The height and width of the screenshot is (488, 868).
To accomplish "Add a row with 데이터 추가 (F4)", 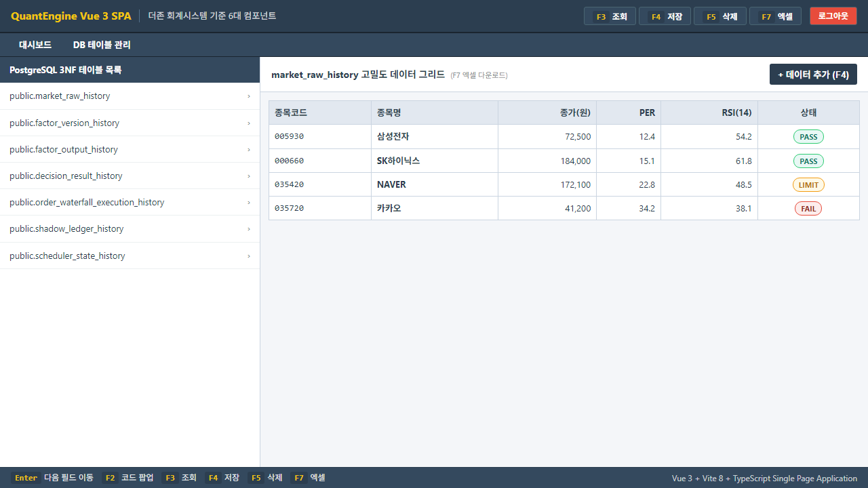I will (x=813, y=75).
